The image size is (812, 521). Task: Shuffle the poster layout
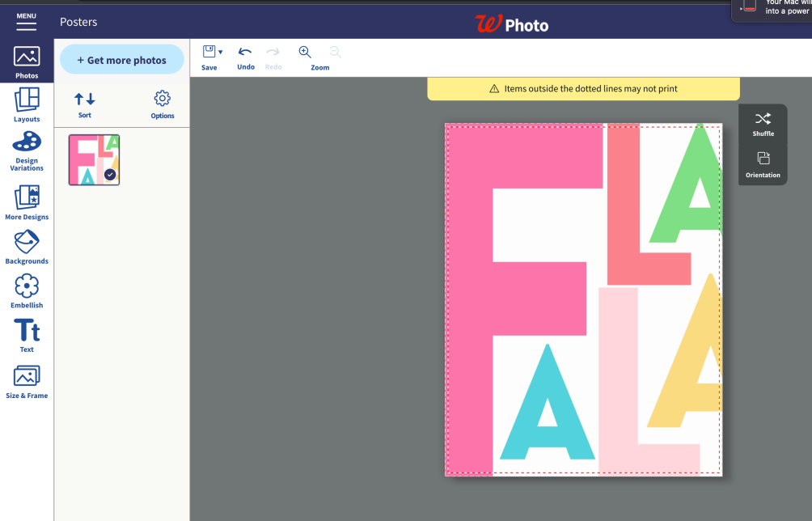763,125
